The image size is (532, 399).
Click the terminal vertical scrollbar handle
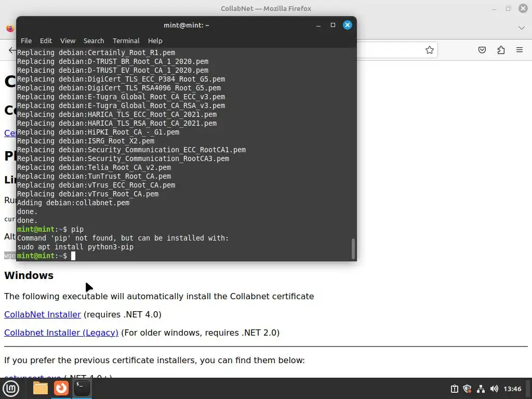(353, 249)
